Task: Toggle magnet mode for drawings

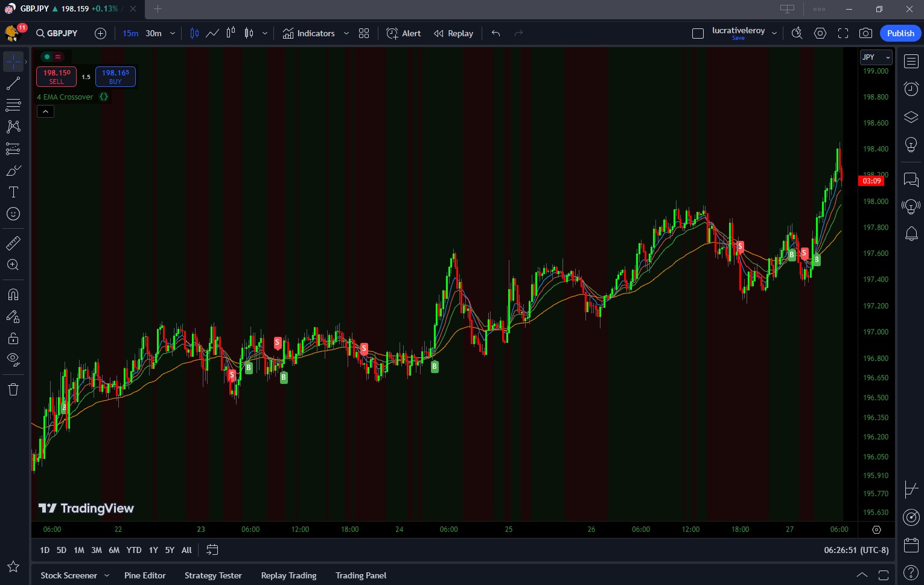Action: click(13, 295)
